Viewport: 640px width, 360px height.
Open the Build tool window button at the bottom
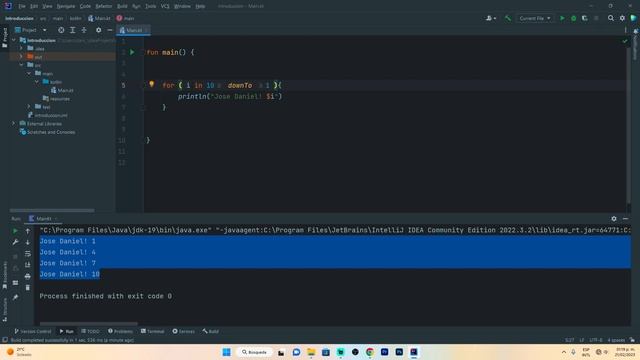[x=211, y=331]
